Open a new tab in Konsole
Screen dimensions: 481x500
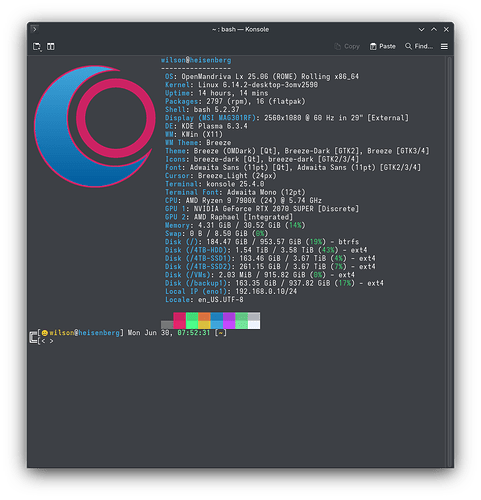pyautogui.click(x=37, y=47)
